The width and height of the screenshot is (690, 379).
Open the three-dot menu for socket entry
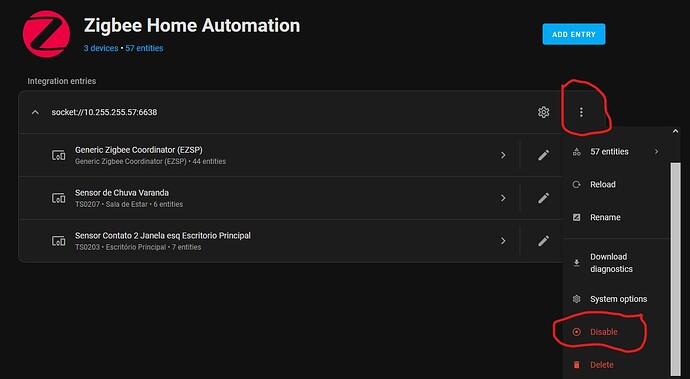[581, 112]
